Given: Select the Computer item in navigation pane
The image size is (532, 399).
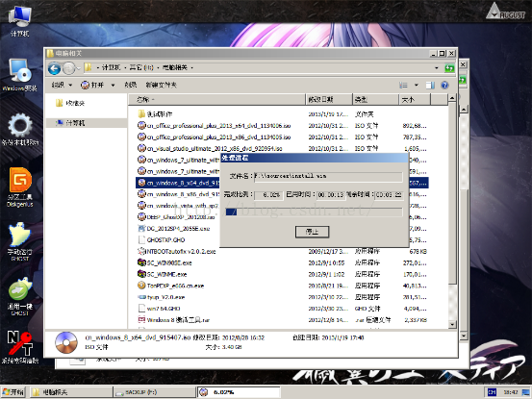Looking at the screenshot, I should [x=71, y=123].
